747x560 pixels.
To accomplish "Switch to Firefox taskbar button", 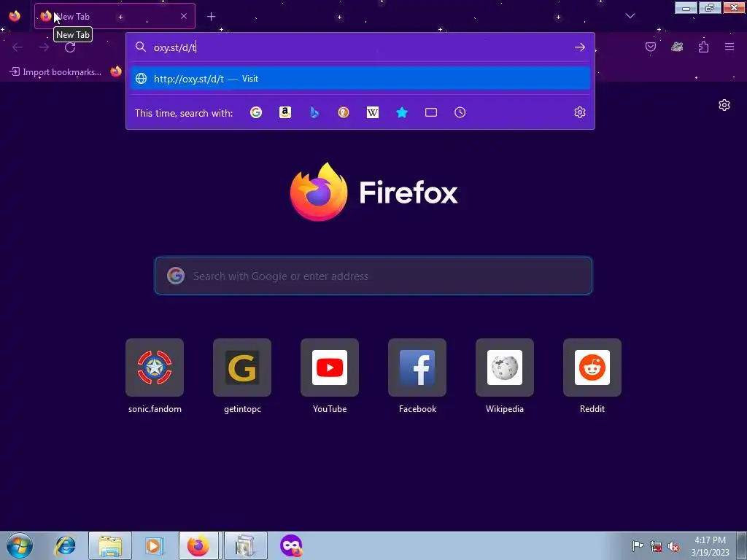I will (x=198, y=545).
